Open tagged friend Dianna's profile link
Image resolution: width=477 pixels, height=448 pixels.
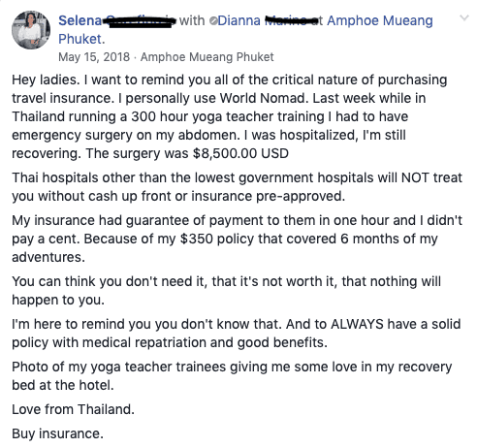265,20
